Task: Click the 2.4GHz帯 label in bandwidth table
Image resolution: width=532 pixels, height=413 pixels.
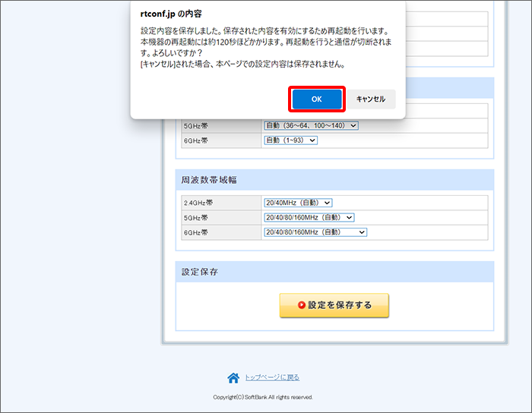Action: pos(198,203)
